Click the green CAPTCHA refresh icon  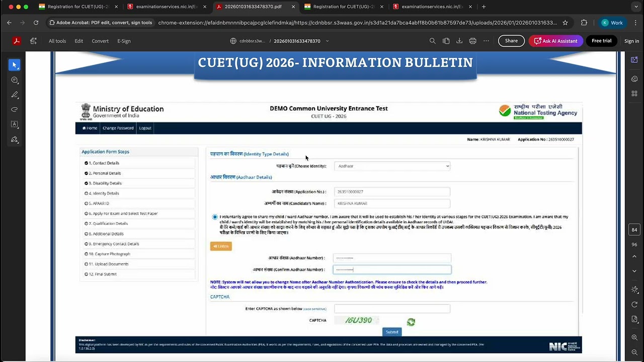pos(411,322)
